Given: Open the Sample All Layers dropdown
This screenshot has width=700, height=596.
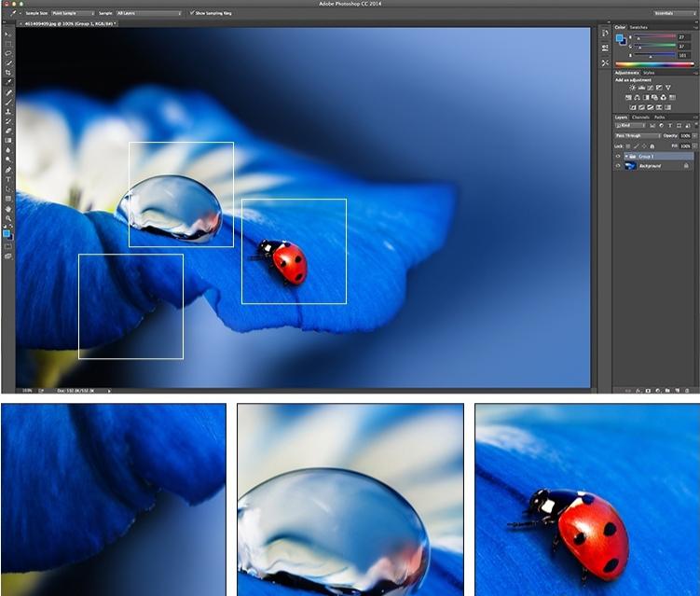Looking at the screenshot, I should (147, 13).
